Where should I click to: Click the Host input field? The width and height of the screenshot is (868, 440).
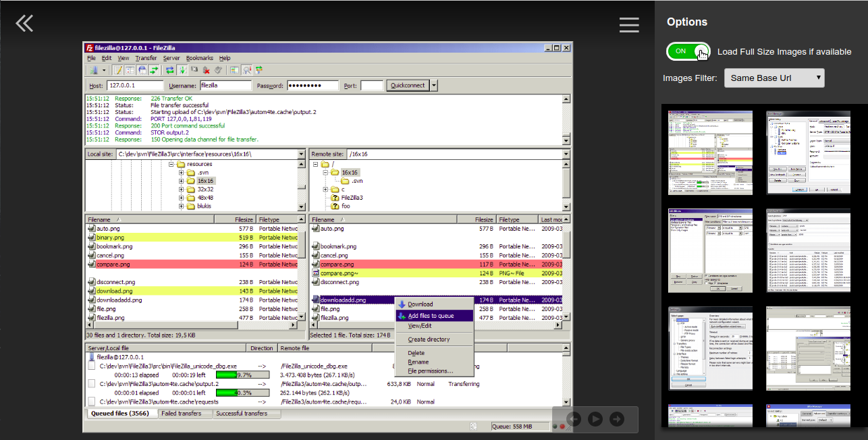(x=135, y=86)
